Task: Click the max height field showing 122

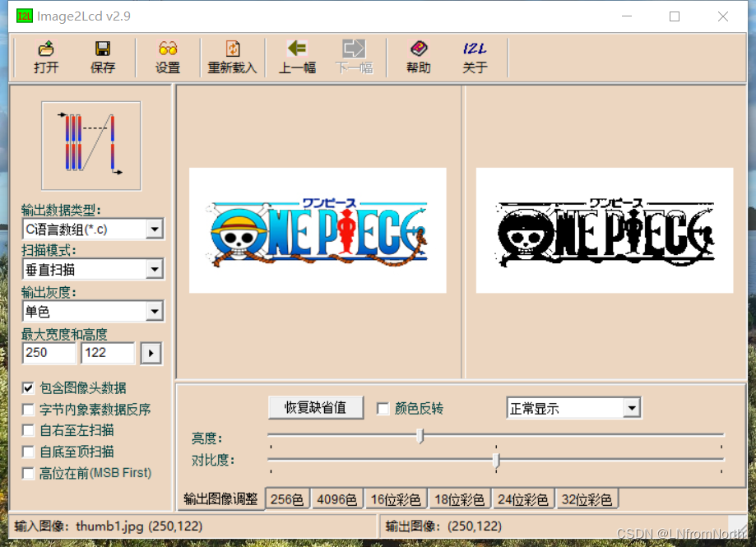Action: click(108, 353)
